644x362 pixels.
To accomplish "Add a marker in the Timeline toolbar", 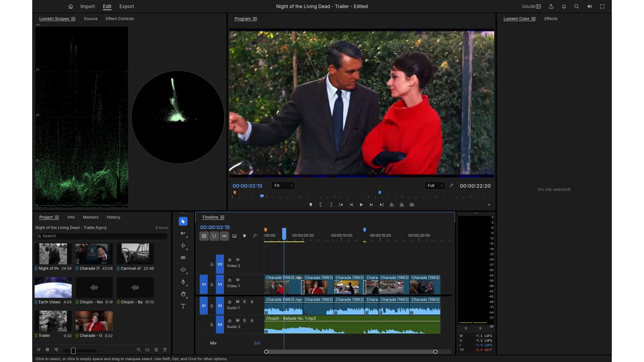I will [x=245, y=236].
